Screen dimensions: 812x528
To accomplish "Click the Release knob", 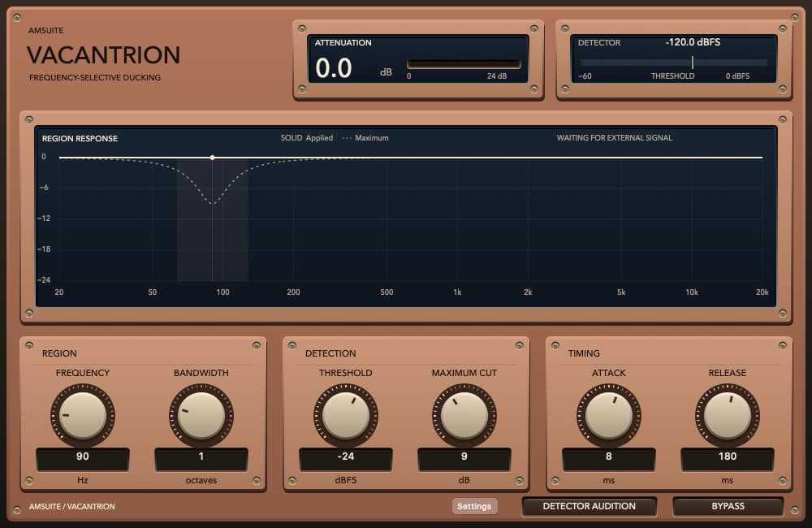I will click(727, 416).
